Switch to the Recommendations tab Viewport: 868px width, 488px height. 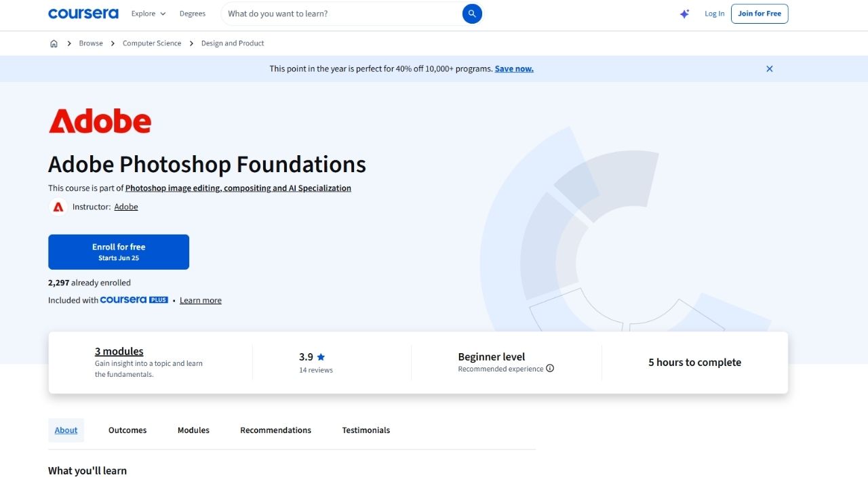(x=275, y=430)
